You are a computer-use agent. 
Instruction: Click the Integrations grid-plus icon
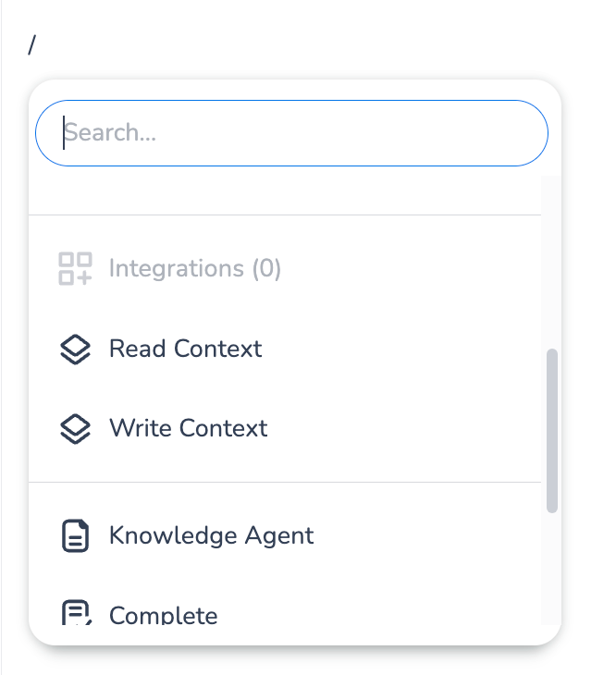click(x=75, y=269)
